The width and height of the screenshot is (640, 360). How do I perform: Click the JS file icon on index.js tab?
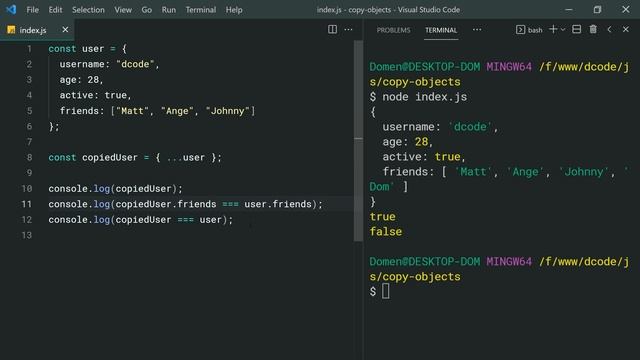point(11,30)
